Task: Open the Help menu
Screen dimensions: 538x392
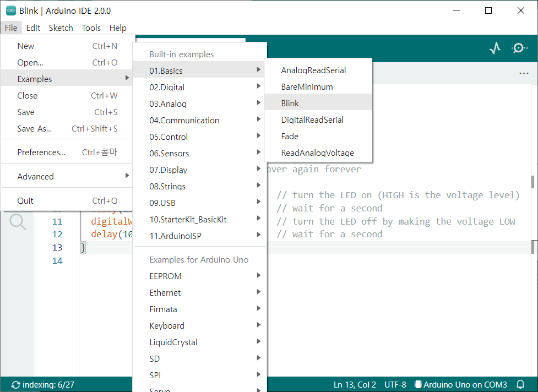Action: click(118, 28)
